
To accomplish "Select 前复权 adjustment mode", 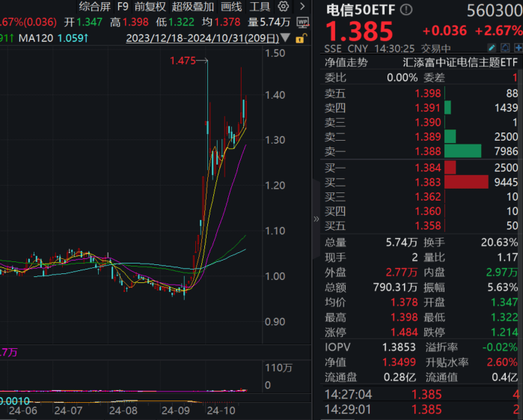I will (x=150, y=6).
